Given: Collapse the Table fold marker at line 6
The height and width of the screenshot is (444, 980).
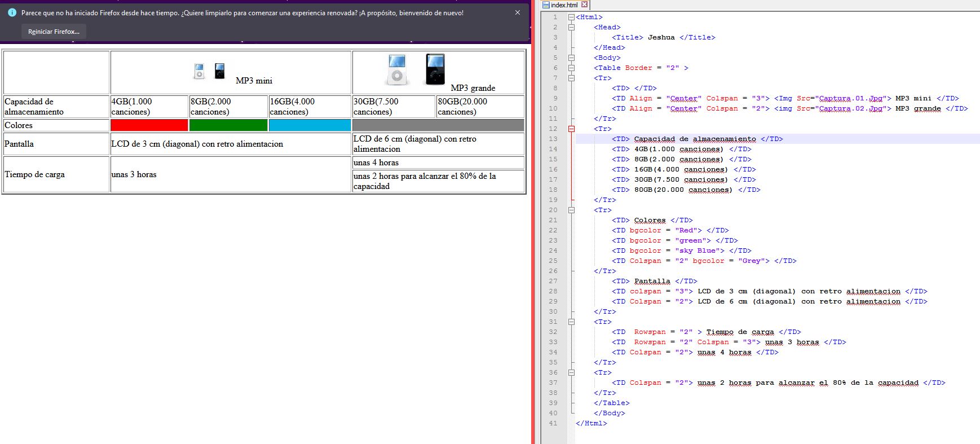Looking at the screenshot, I should click(571, 68).
